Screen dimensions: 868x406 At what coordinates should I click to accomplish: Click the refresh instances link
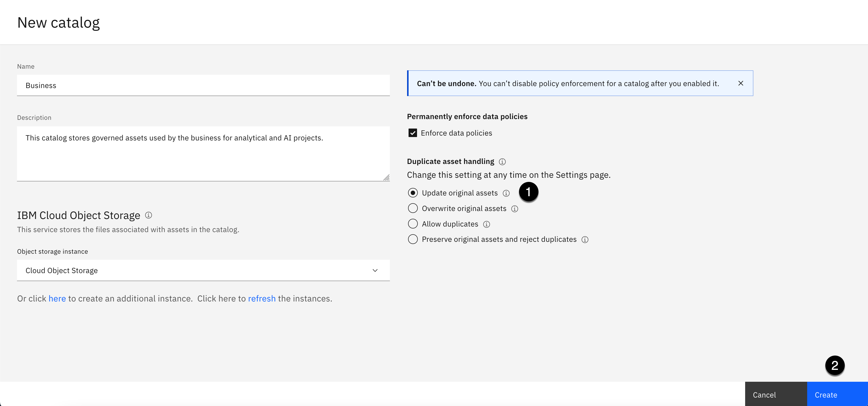point(262,299)
